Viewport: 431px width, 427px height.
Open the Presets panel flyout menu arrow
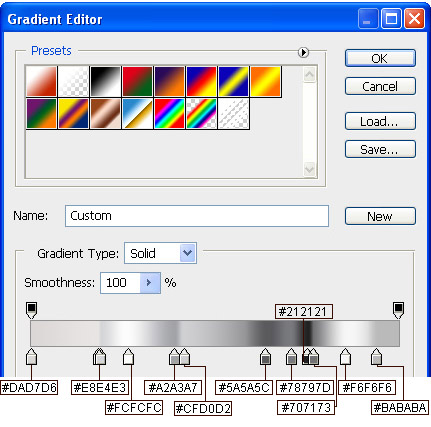pyautogui.click(x=303, y=52)
